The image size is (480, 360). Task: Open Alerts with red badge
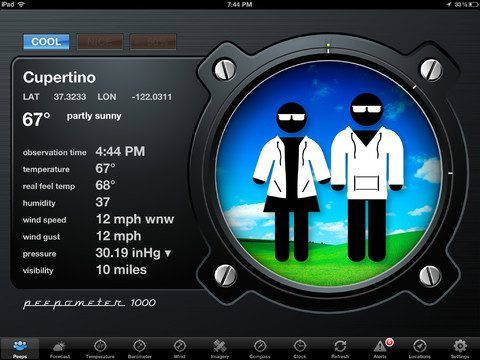380,349
